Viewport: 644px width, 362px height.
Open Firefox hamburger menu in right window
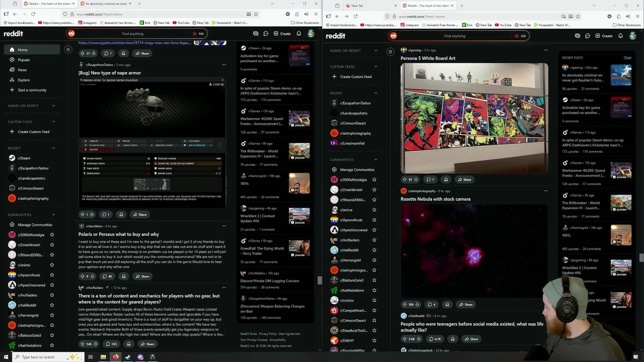pos(638,16)
